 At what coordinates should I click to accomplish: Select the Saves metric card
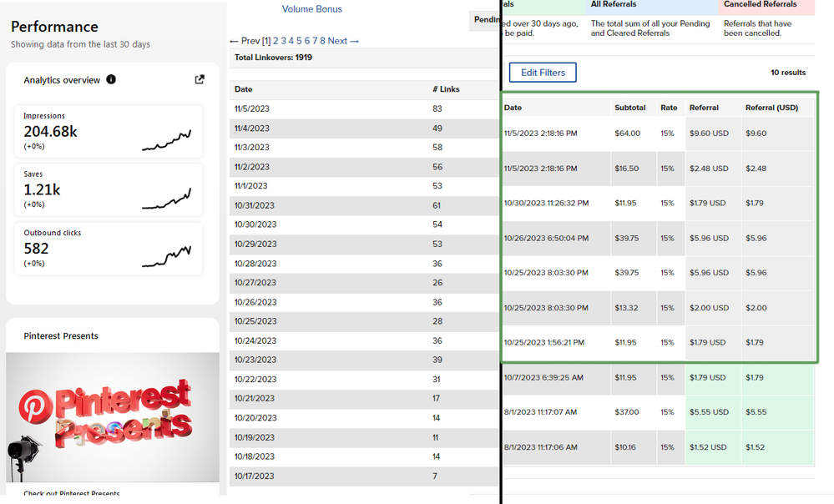(109, 189)
